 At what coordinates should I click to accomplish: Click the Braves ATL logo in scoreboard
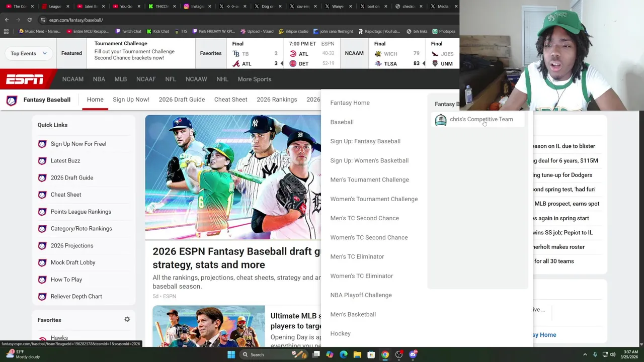pos(236,64)
